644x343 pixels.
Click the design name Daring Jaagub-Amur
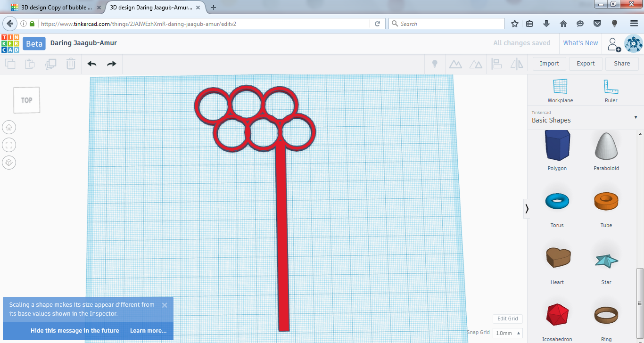coord(83,43)
